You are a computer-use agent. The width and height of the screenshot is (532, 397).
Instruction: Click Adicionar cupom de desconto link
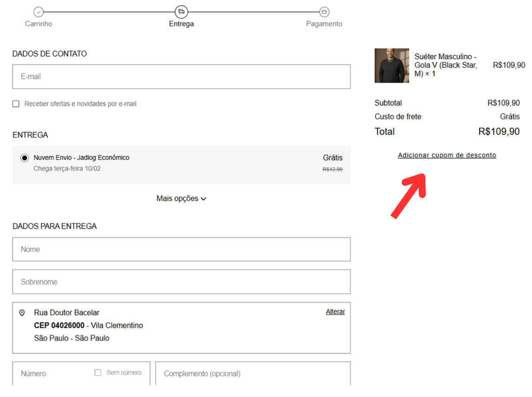point(447,155)
